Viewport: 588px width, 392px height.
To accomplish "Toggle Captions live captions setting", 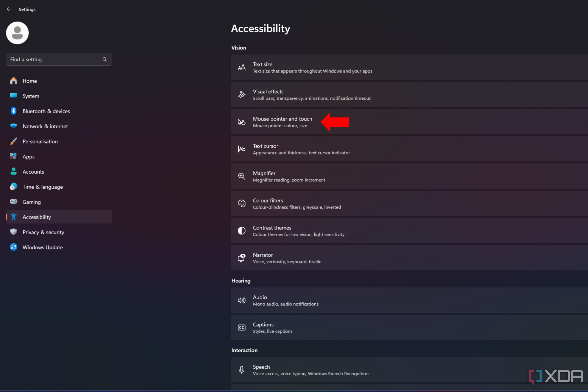I will point(409,327).
